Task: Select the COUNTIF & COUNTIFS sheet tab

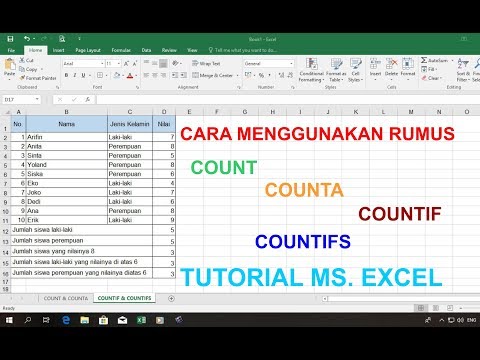Action: 124,298
